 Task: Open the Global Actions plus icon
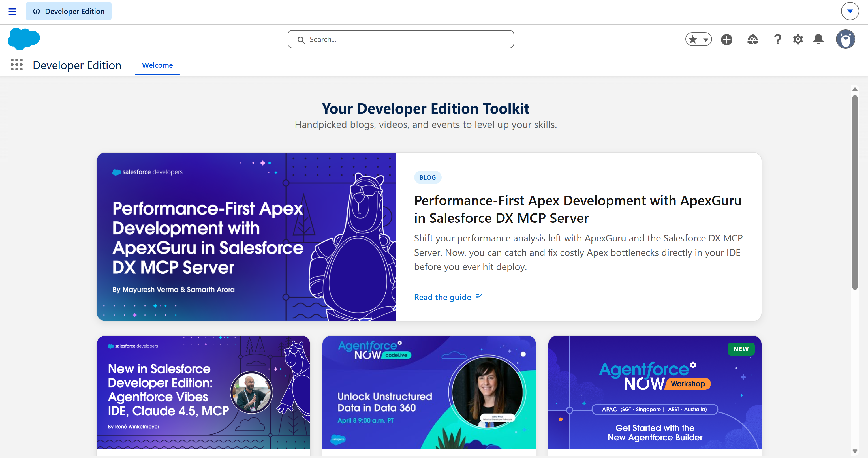click(726, 39)
